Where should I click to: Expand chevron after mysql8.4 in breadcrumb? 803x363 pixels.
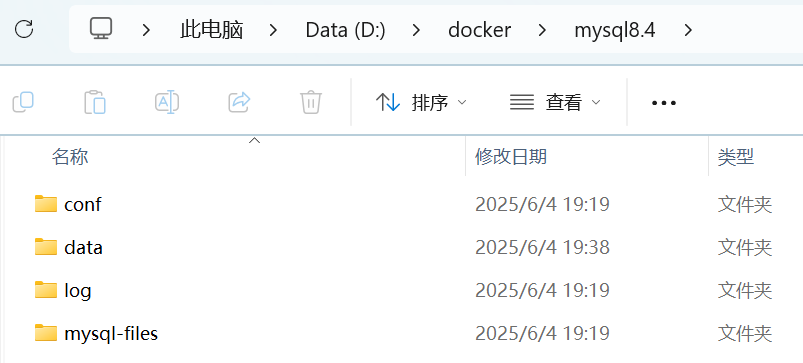pyautogui.click(x=688, y=30)
